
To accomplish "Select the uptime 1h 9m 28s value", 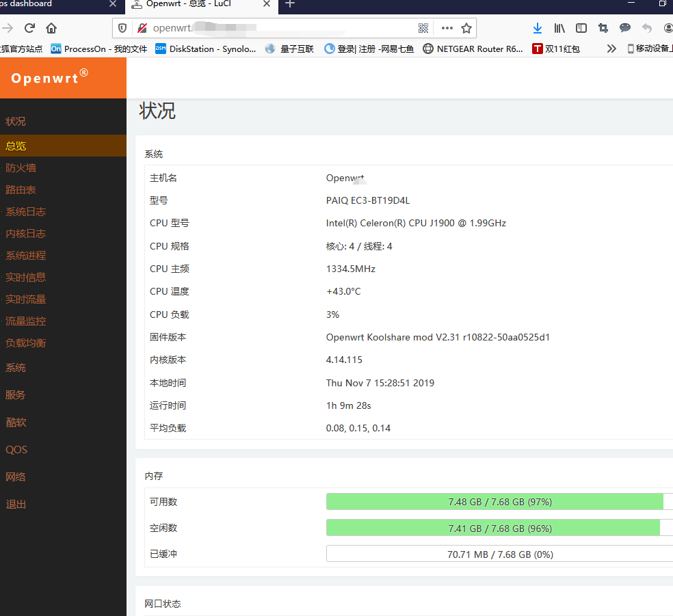I will click(349, 406).
